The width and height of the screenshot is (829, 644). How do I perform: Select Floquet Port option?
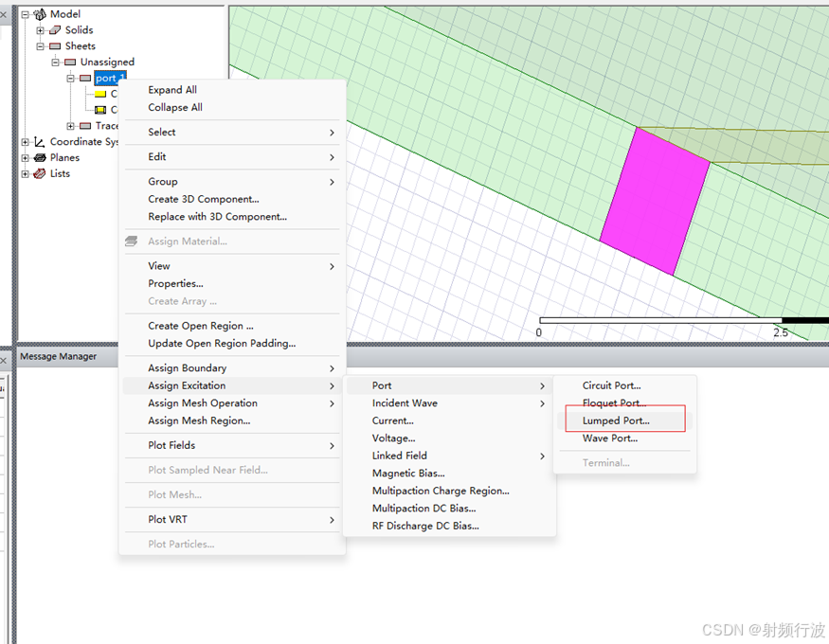[625, 403]
